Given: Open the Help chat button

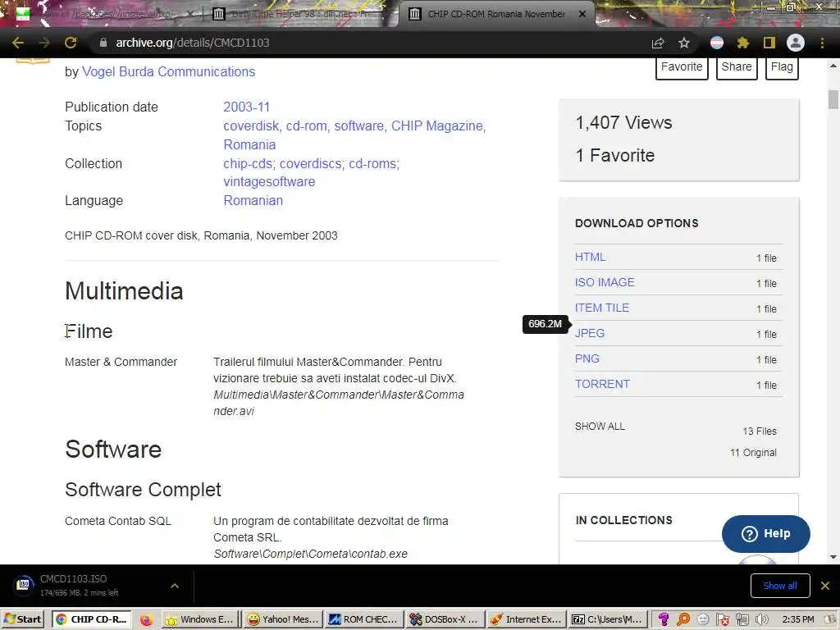Looking at the screenshot, I should tap(766, 533).
